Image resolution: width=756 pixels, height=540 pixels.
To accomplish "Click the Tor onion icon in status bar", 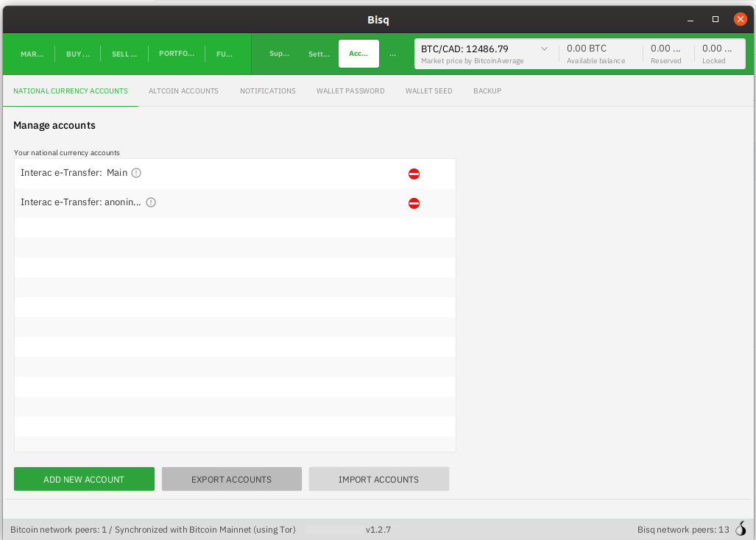I will click(x=740, y=529).
